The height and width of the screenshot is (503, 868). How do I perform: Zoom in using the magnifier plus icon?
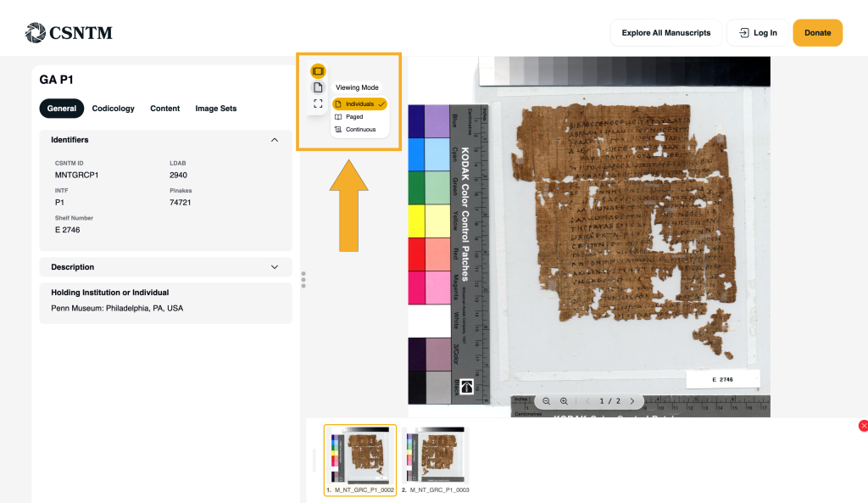564,401
